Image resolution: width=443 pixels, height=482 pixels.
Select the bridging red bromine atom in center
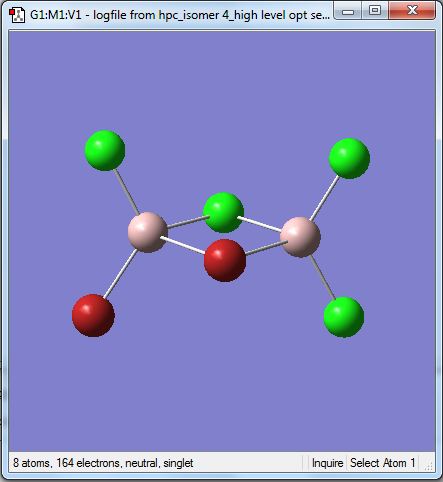225,260
